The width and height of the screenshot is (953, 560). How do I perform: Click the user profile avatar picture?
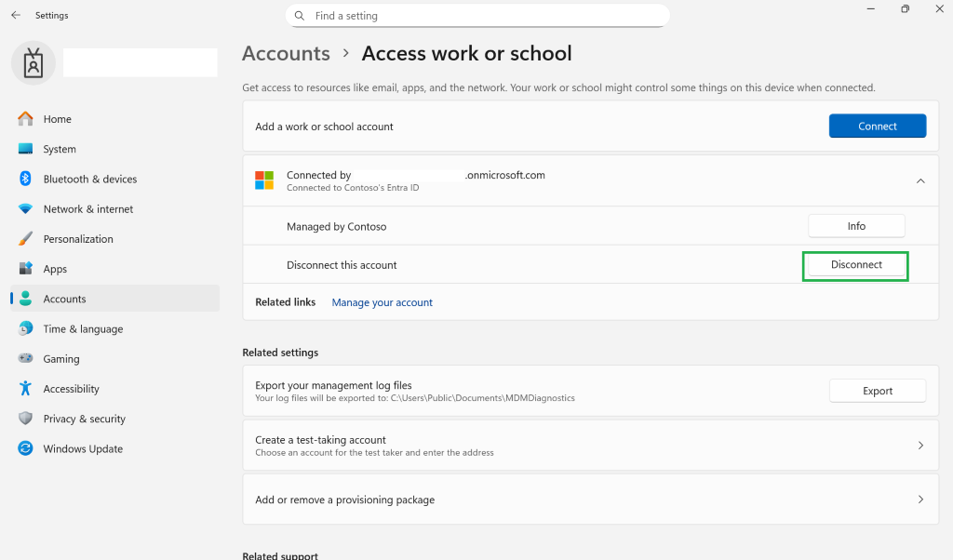tap(34, 63)
